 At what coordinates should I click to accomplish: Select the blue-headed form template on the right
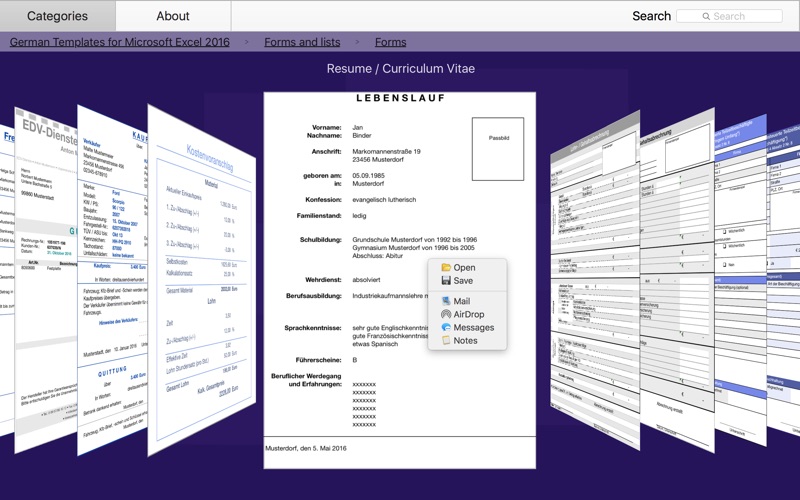741,280
